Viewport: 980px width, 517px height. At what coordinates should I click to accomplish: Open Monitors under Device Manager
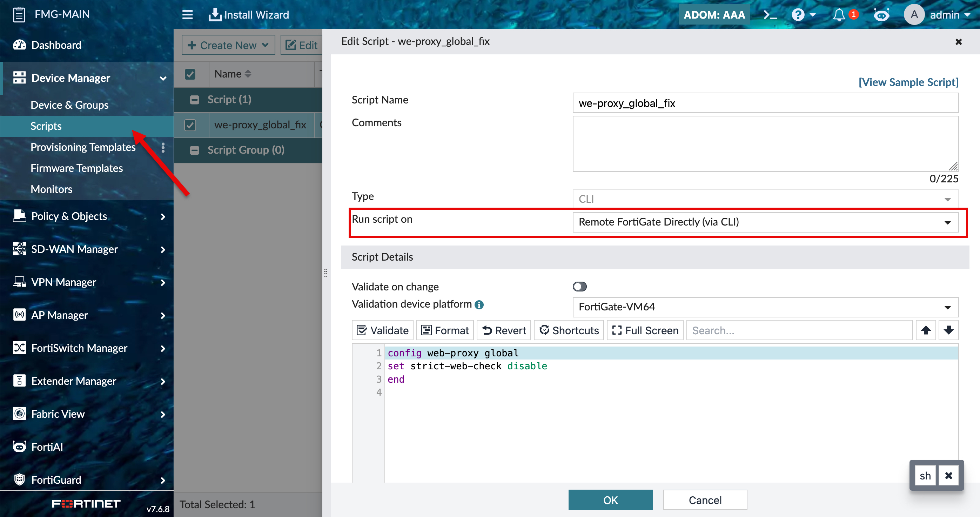coord(51,189)
